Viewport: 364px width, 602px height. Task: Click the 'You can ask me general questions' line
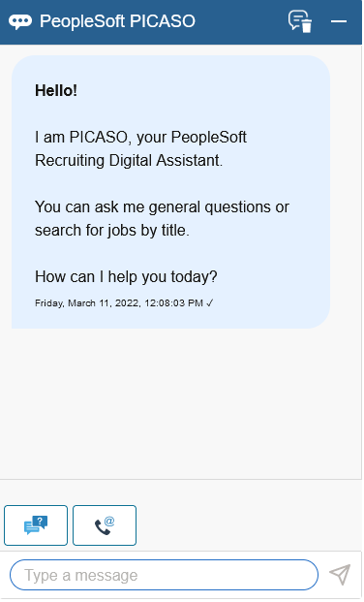(162, 206)
